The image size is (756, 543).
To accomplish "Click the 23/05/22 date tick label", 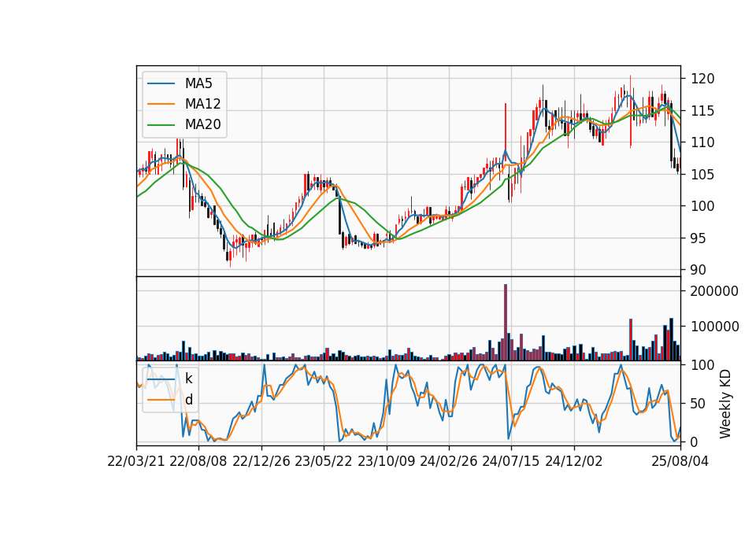I will 324,461.
